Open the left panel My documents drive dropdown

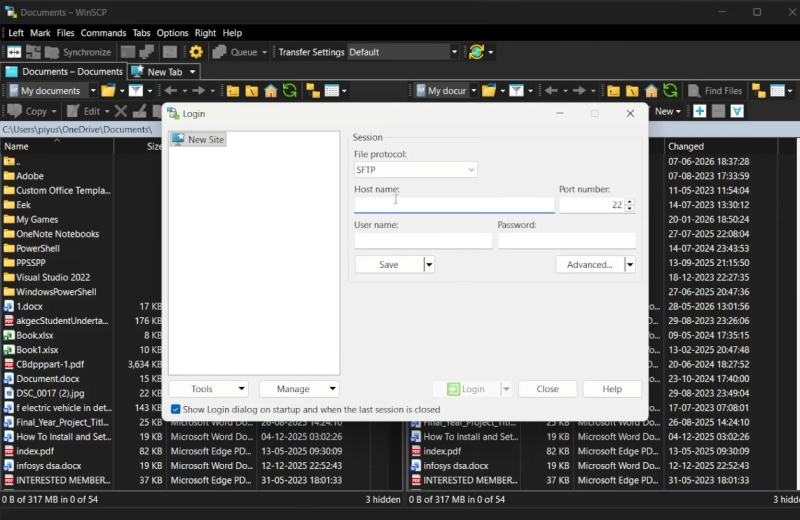coord(93,91)
